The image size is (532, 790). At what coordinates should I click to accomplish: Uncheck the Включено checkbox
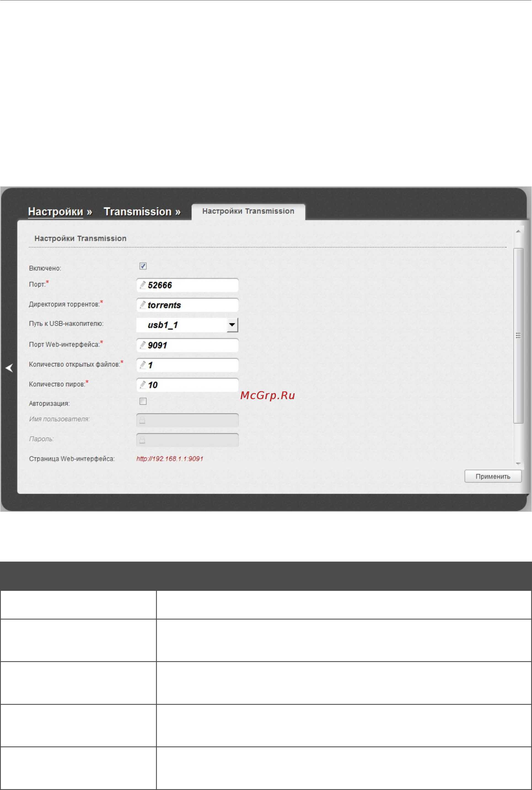[x=143, y=266]
